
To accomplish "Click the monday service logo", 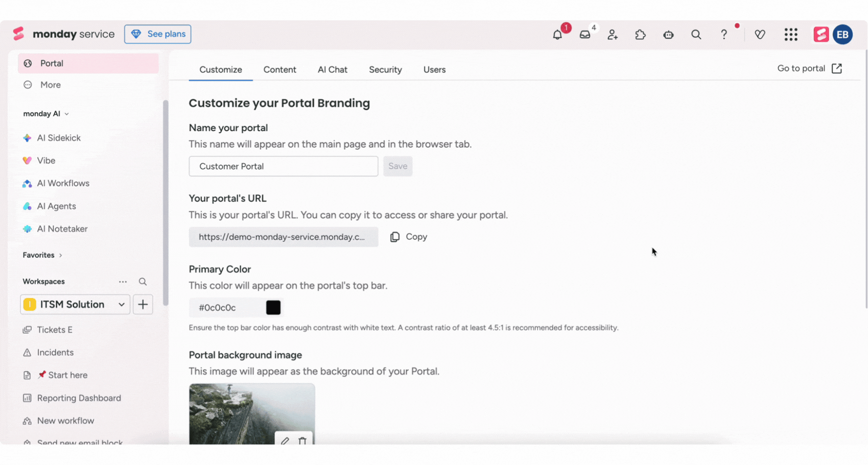I will (x=64, y=34).
